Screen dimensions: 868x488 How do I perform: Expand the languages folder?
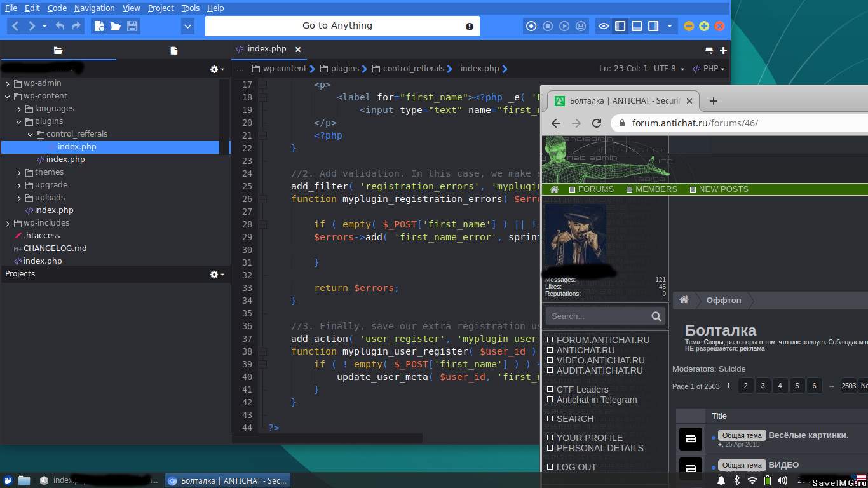(19, 109)
